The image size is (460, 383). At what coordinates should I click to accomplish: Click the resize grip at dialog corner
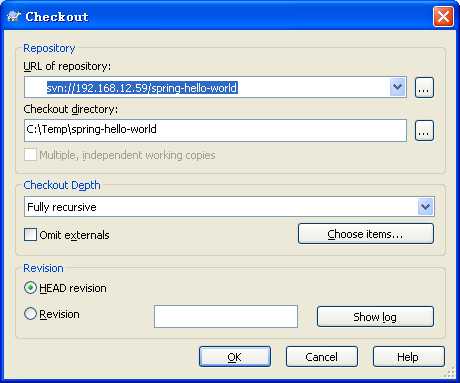coord(450,372)
